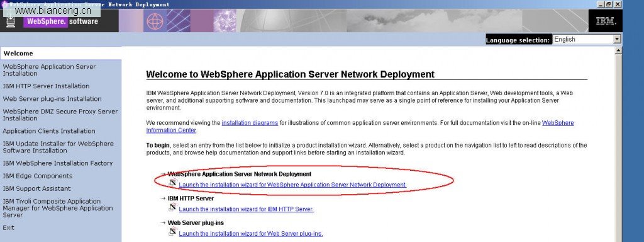
Task: Open IBM Edge Components page
Action: point(37,176)
